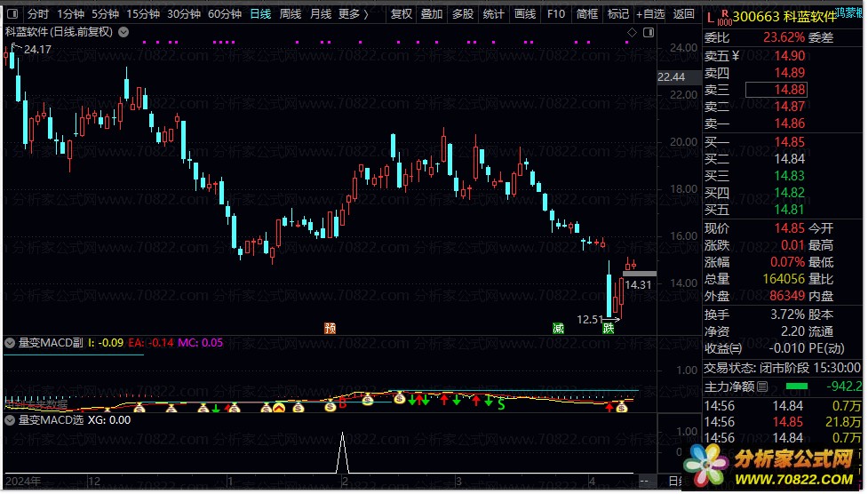The height and width of the screenshot is (494, 868).
Task: Switch to 日线 daily chart
Action: click(260, 14)
